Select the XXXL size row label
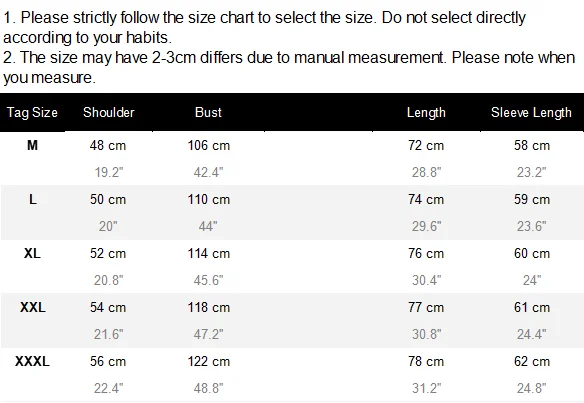The image size is (584, 403). [32, 361]
